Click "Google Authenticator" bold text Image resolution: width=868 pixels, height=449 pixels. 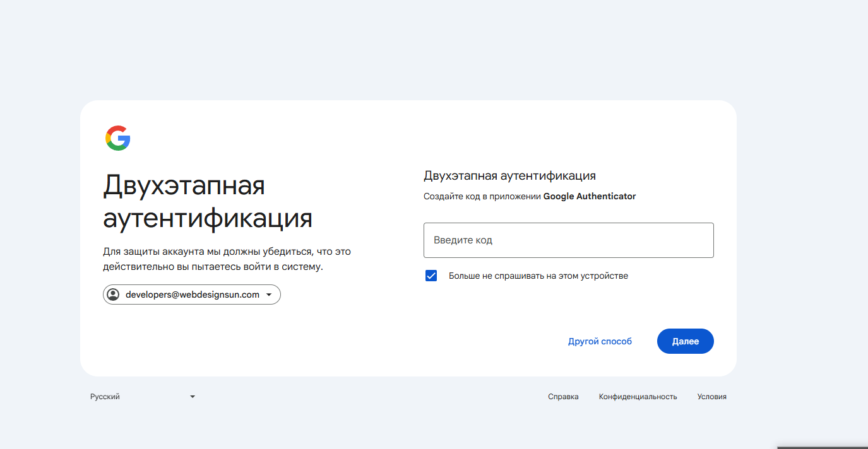coord(590,196)
